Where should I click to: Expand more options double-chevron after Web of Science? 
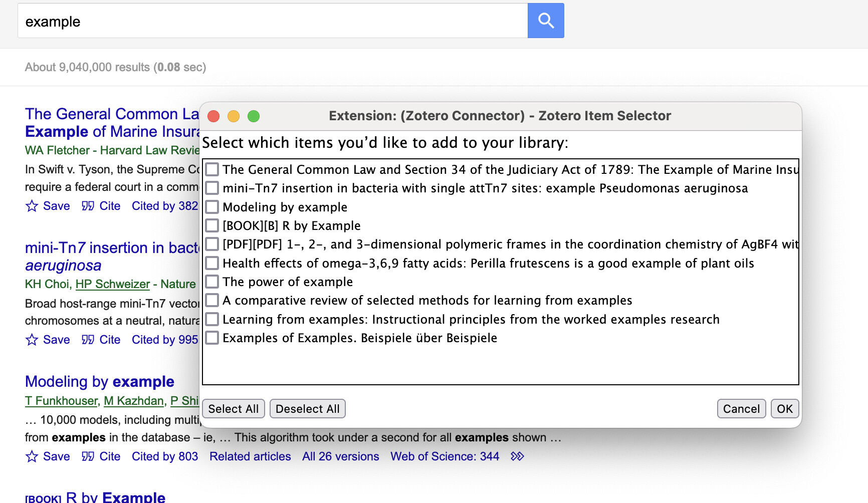tap(517, 456)
